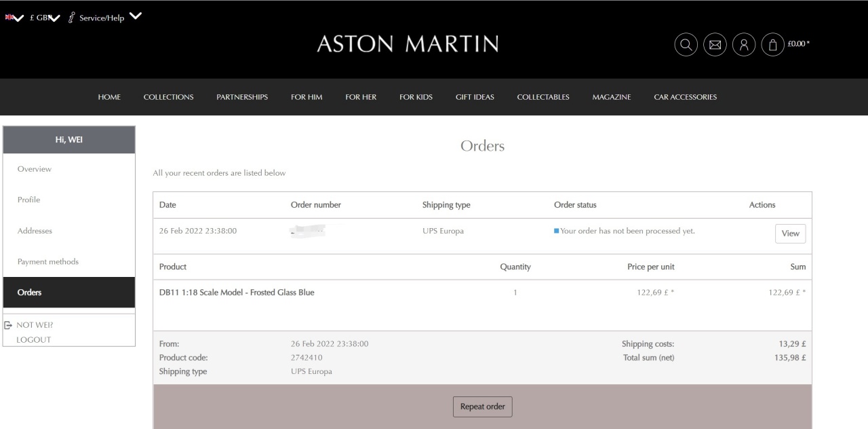This screenshot has width=868, height=429.
Task: Open the Addresses sidebar link
Action: tap(35, 231)
